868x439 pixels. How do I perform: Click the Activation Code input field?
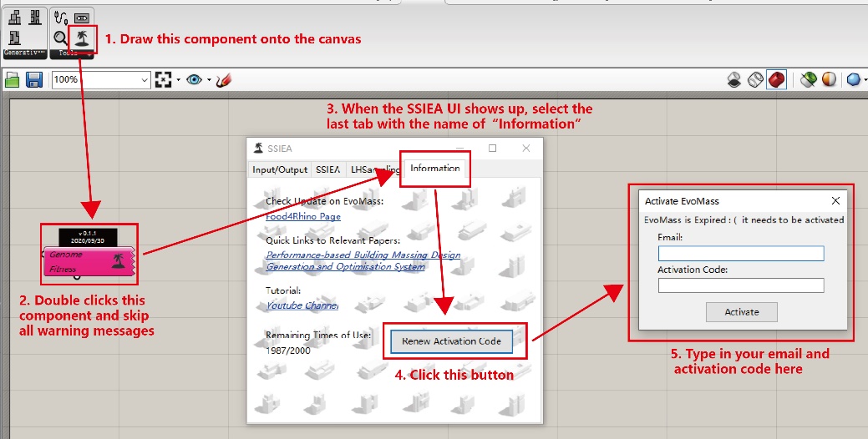pyautogui.click(x=741, y=285)
